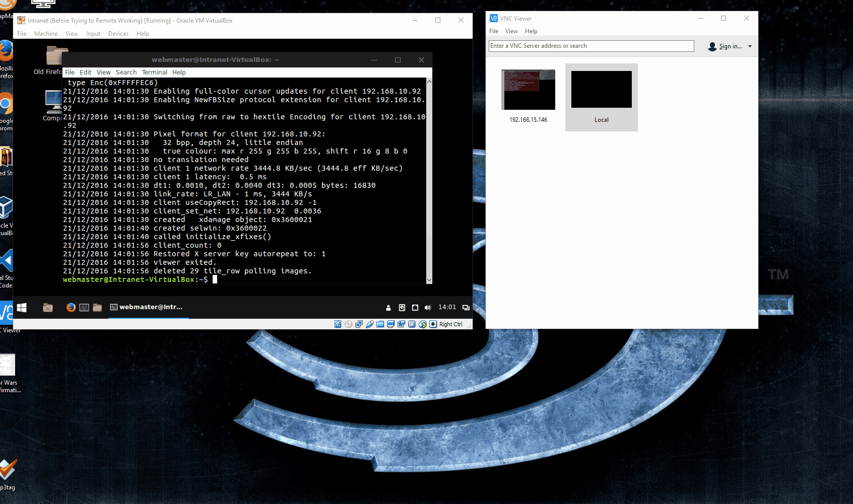Select the 192.168.15.146 connection thumbnail in VNC Viewer
The image size is (853, 504).
528,90
